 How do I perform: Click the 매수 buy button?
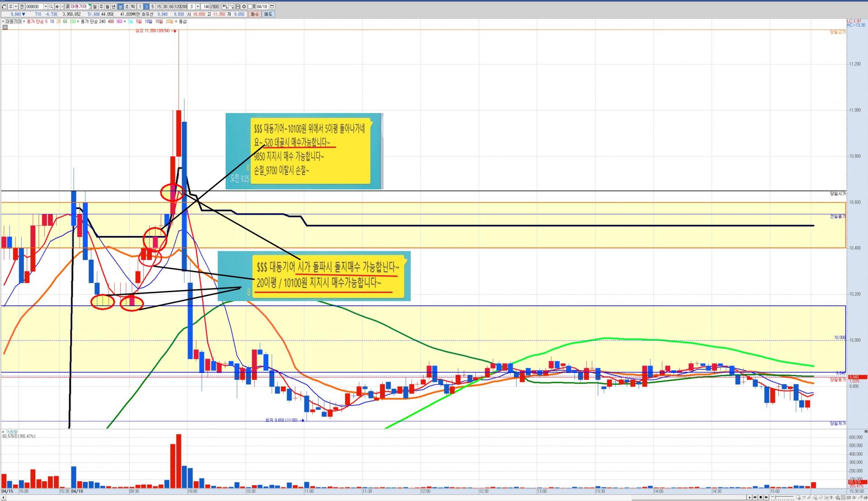pyautogui.click(x=255, y=14)
